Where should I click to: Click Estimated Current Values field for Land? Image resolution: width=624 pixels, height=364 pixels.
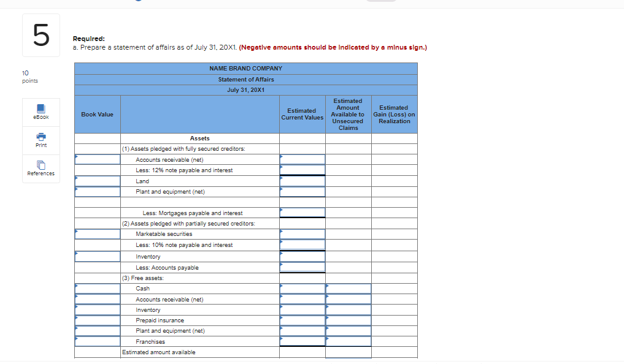pyautogui.click(x=302, y=181)
